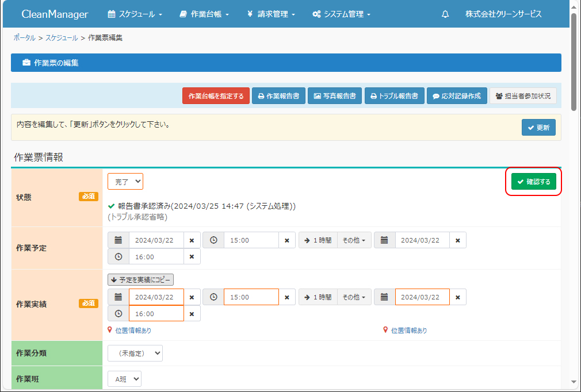The image size is (581, 392).
Task: Click clock icon beside actual 16:00 time
Action: [x=119, y=314]
